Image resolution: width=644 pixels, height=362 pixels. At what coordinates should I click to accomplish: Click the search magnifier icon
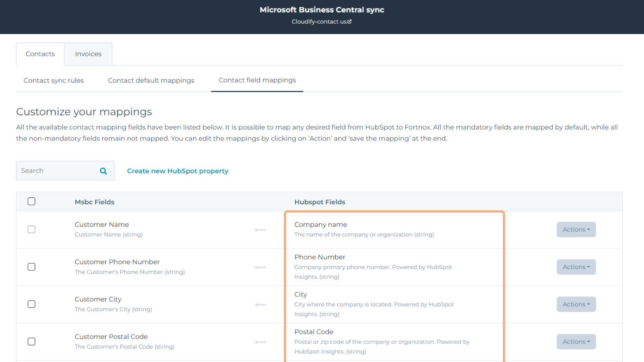tap(103, 171)
